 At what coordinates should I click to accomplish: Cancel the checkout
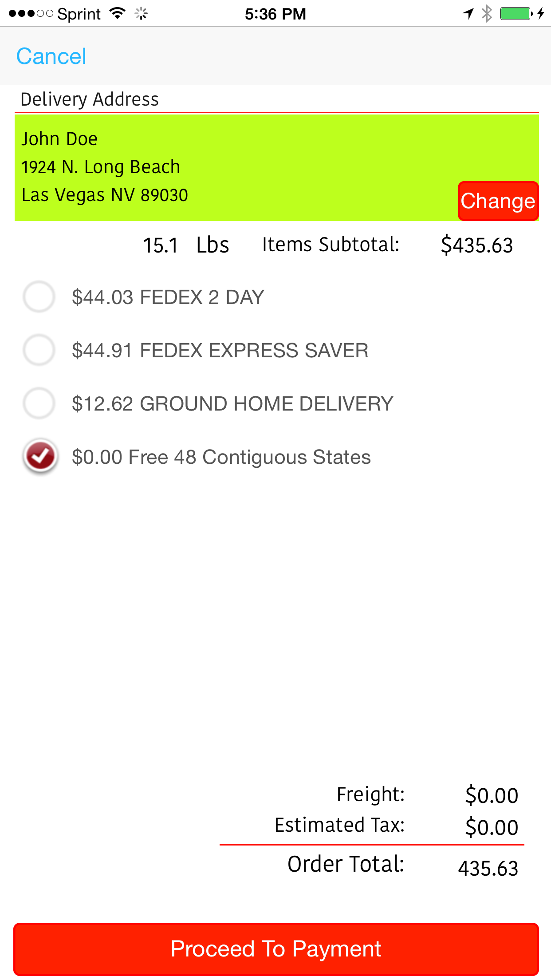coord(51,56)
